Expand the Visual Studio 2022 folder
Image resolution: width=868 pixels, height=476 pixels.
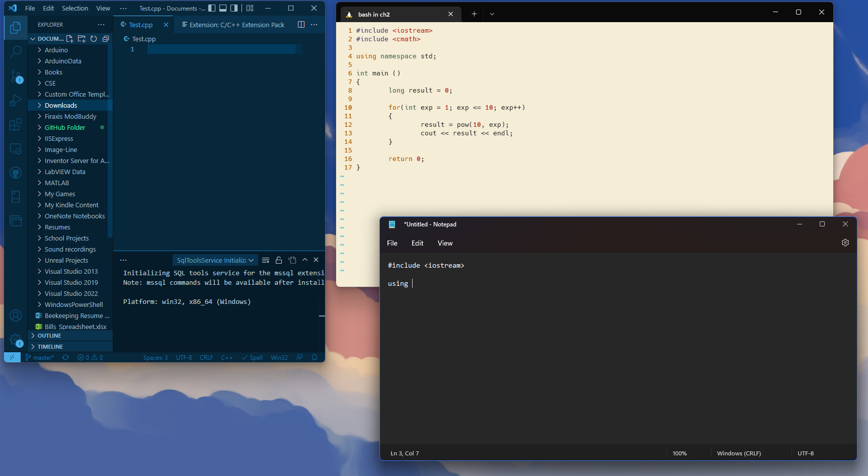[x=70, y=293]
